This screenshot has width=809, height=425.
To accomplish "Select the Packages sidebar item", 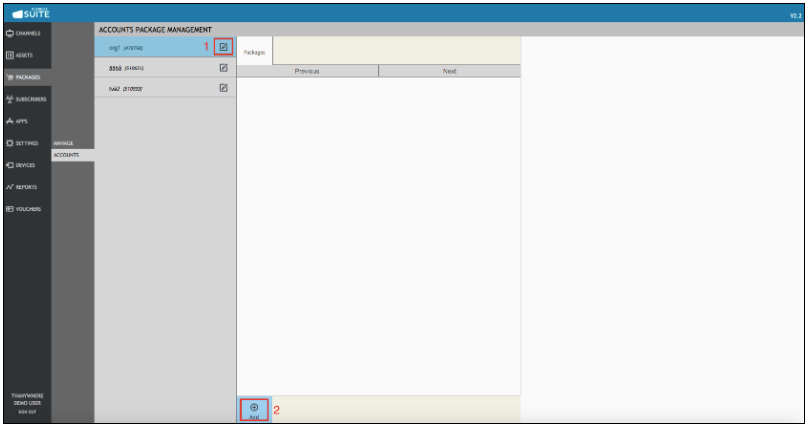I will tap(23, 77).
